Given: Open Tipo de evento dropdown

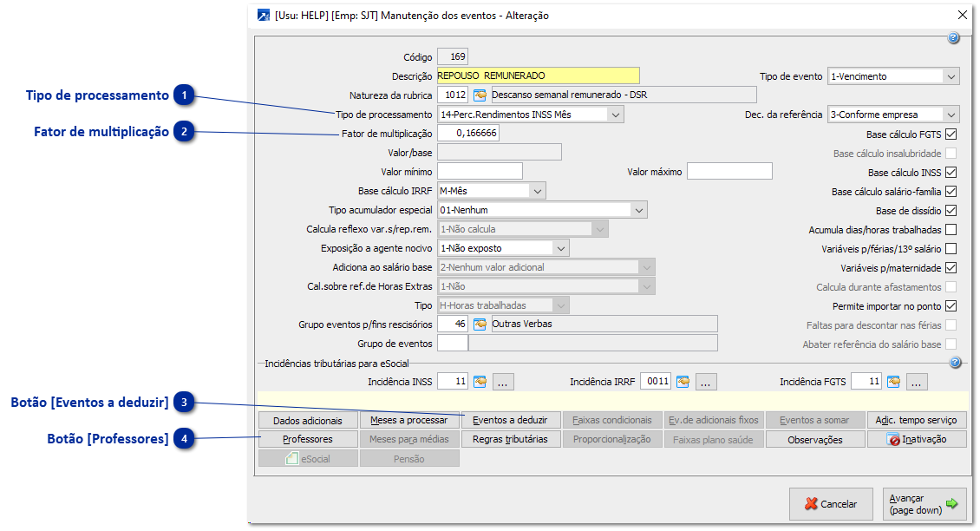Looking at the screenshot, I should click(951, 76).
